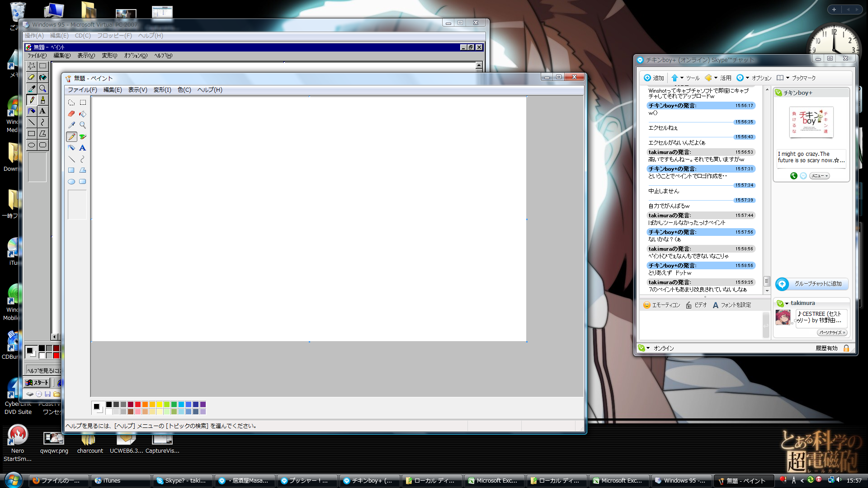Switch to iTunes in the taskbar

click(120, 481)
